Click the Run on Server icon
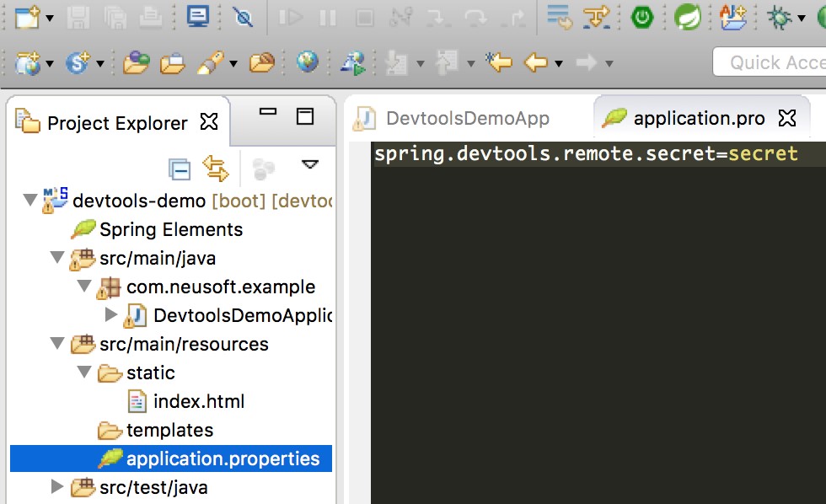This screenshot has height=504, width=826. tap(353, 62)
